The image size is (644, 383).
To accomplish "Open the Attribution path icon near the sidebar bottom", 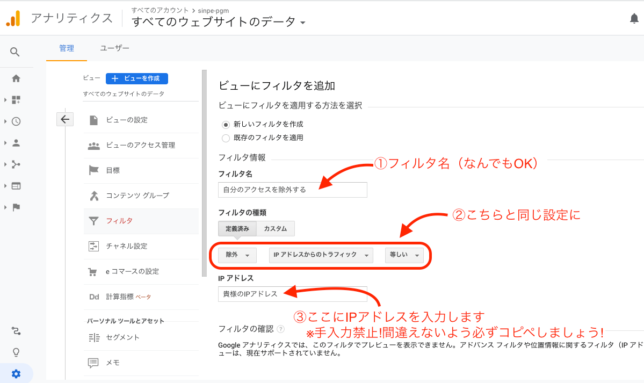I will [16, 331].
